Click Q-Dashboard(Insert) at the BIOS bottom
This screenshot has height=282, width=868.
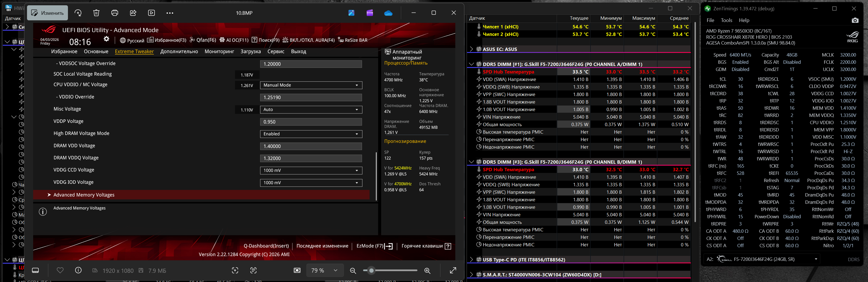pos(266,246)
